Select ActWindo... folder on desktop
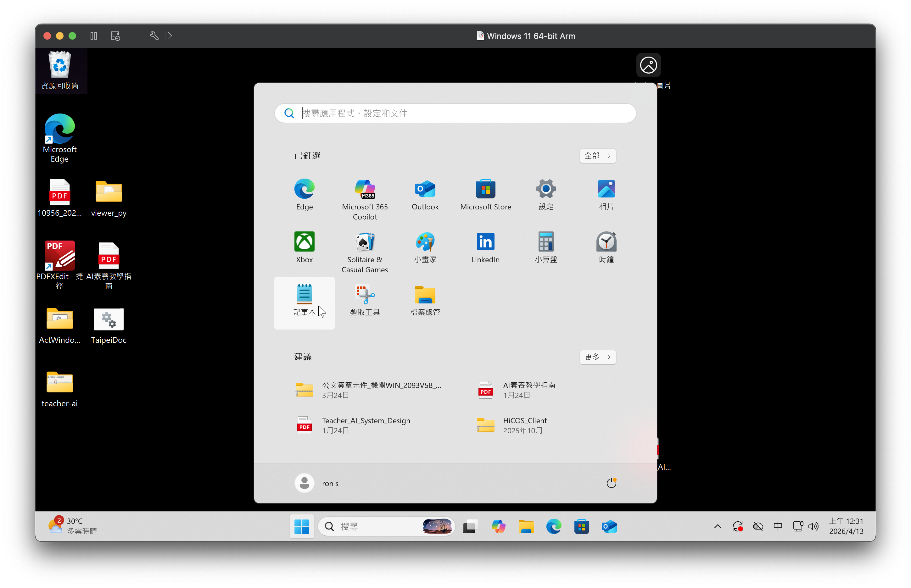The width and height of the screenshot is (911, 588). pyautogui.click(x=59, y=325)
